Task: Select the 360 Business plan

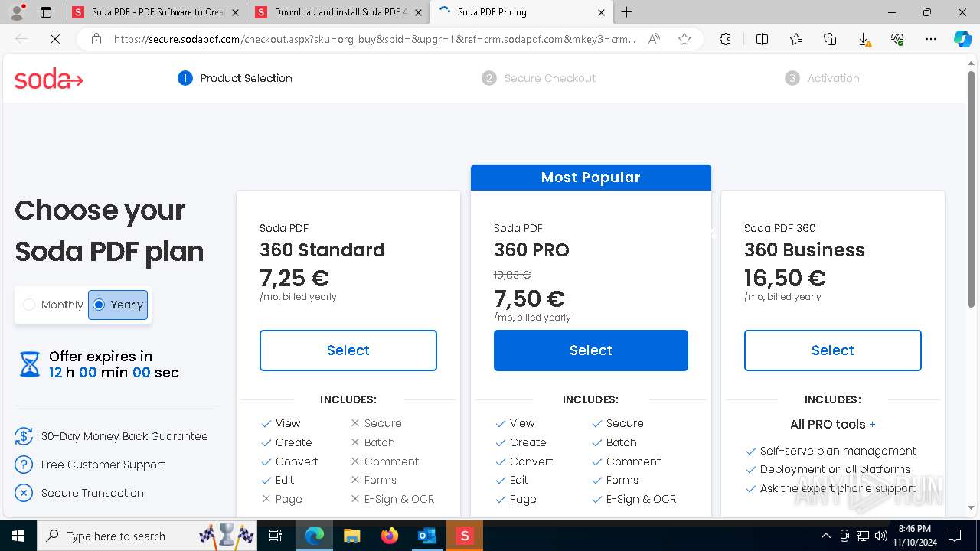Action: (833, 350)
